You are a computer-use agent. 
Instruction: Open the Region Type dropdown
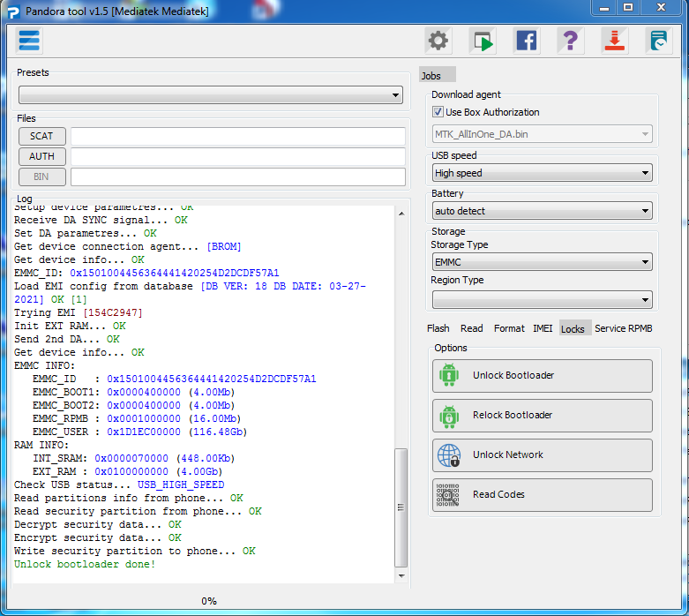click(x=543, y=300)
